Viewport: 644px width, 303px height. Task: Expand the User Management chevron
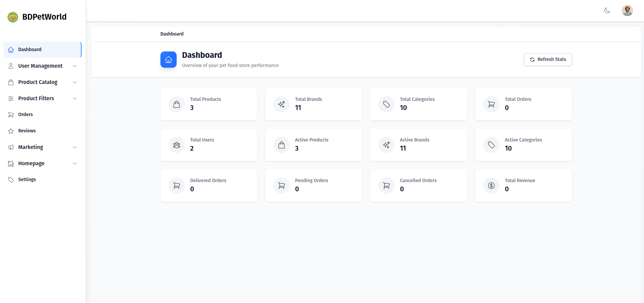(x=75, y=66)
